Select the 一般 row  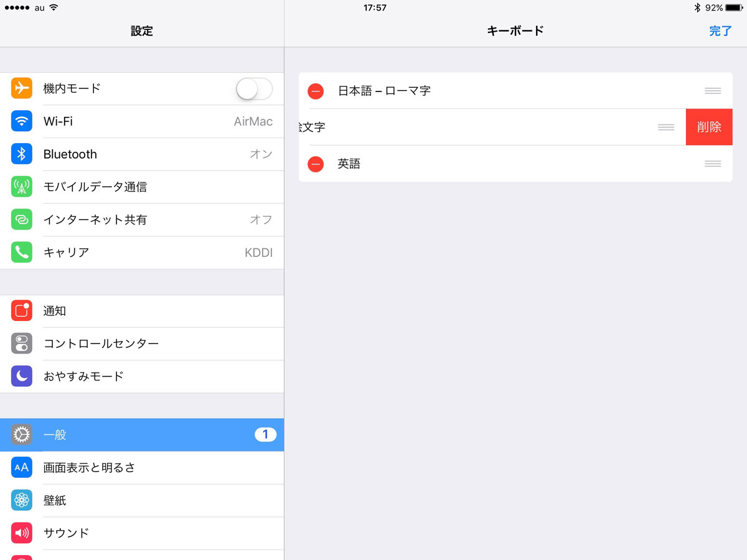click(142, 435)
